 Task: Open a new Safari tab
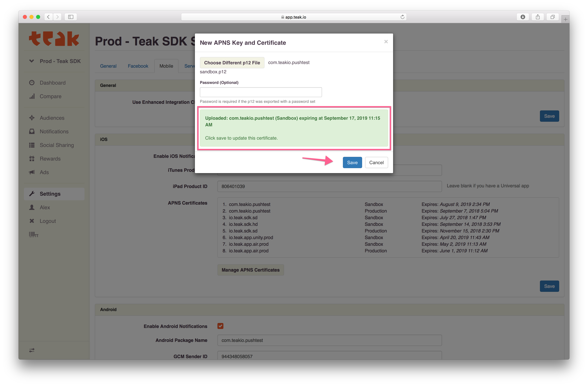(565, 19)
